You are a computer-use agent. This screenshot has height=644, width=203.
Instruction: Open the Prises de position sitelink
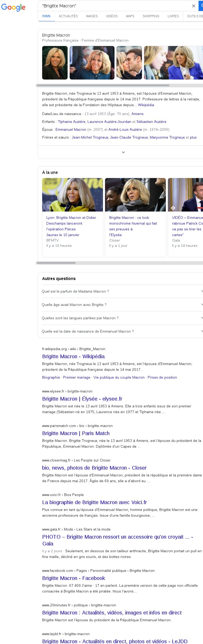162,377
